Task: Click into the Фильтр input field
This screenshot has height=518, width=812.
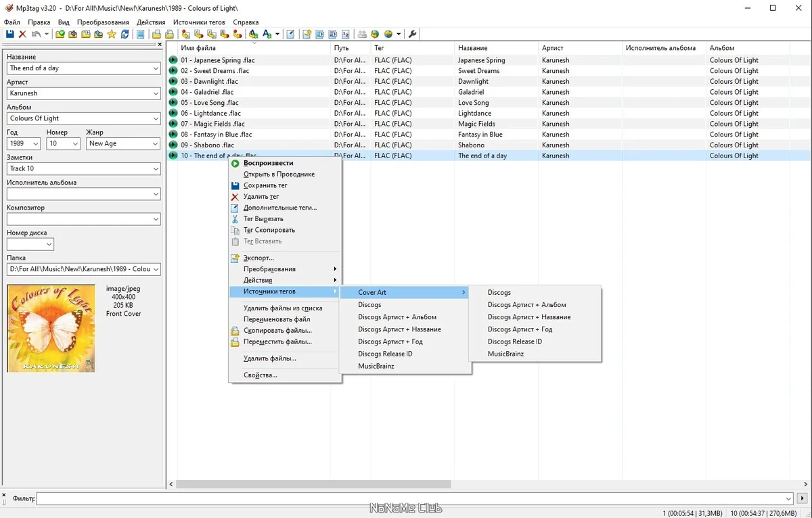Action: coord(410,499)
